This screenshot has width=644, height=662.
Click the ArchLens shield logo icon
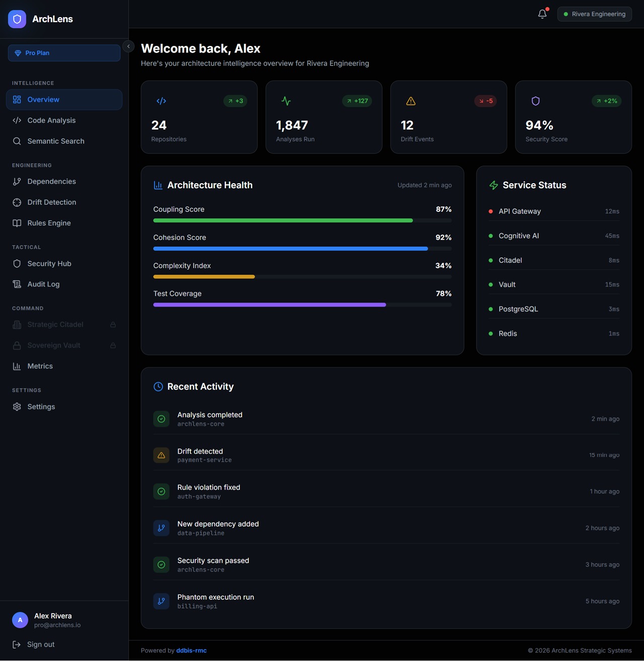(x=17, y=19)
